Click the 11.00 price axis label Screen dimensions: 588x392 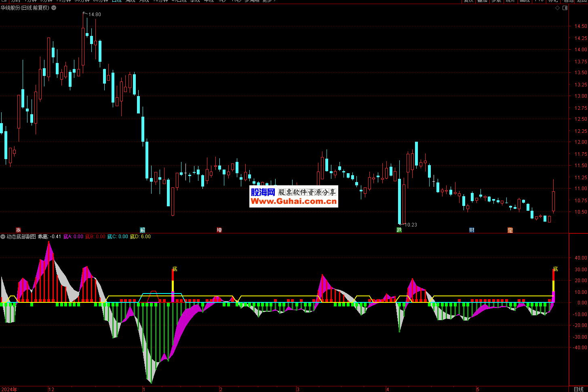coord(581,189)
